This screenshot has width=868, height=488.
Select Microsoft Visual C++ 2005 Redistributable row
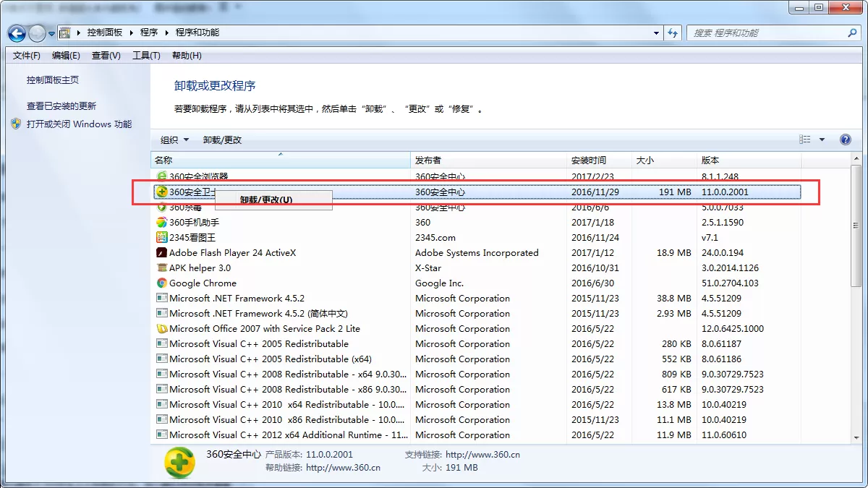point(477,344)
